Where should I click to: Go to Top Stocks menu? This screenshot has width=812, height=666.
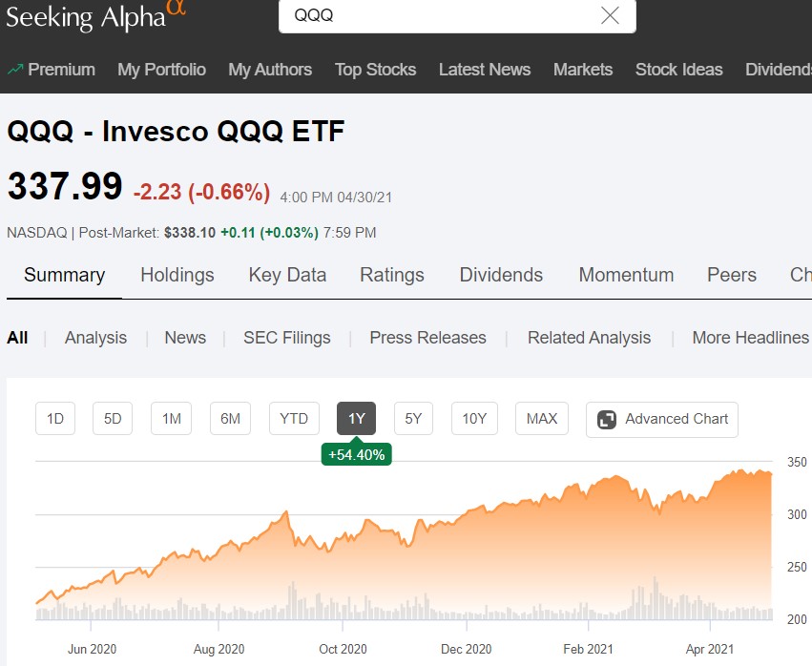[x=375, y=70]
